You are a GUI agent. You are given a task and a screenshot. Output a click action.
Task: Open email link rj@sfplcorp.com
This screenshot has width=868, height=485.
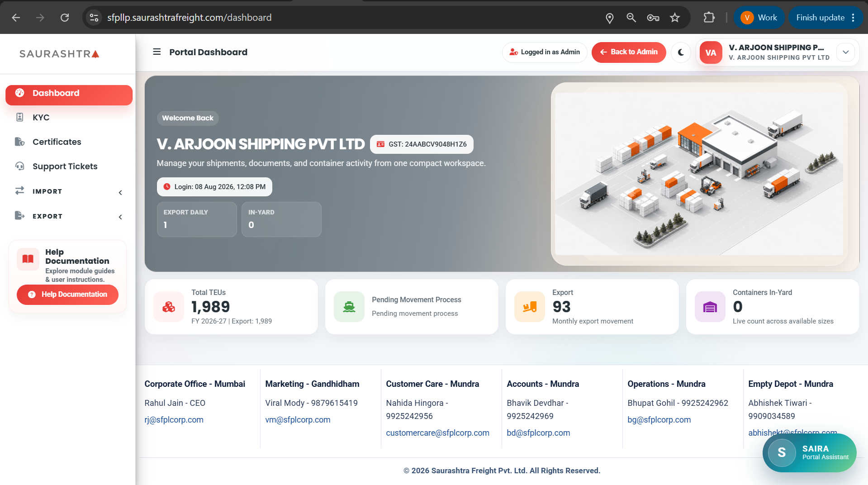(174, 420)
